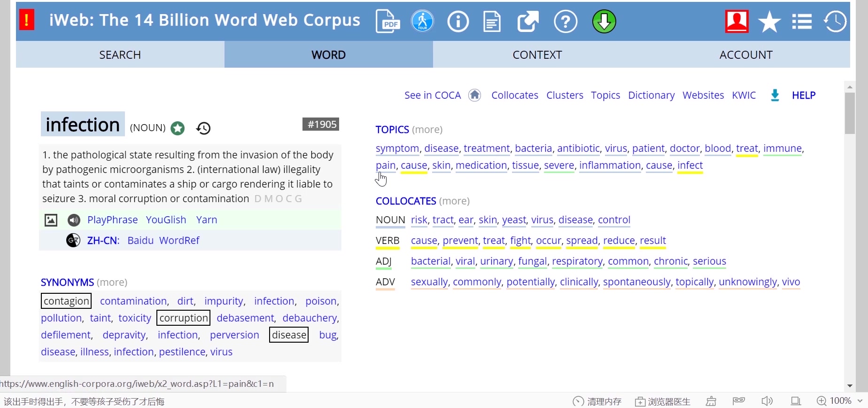Click the white star favorites icon

click(769, 22)
